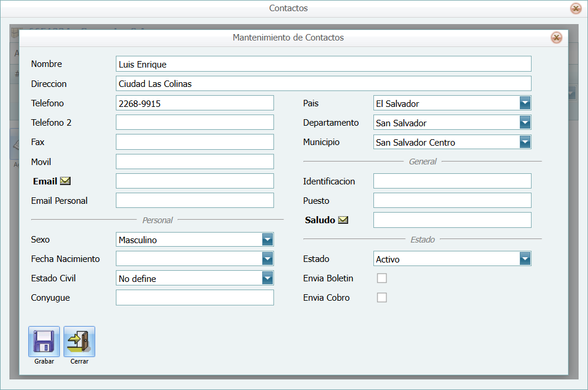588x390 pixels.
Task: Open the Estado Civil dropdown
Action: pos(268,278)
